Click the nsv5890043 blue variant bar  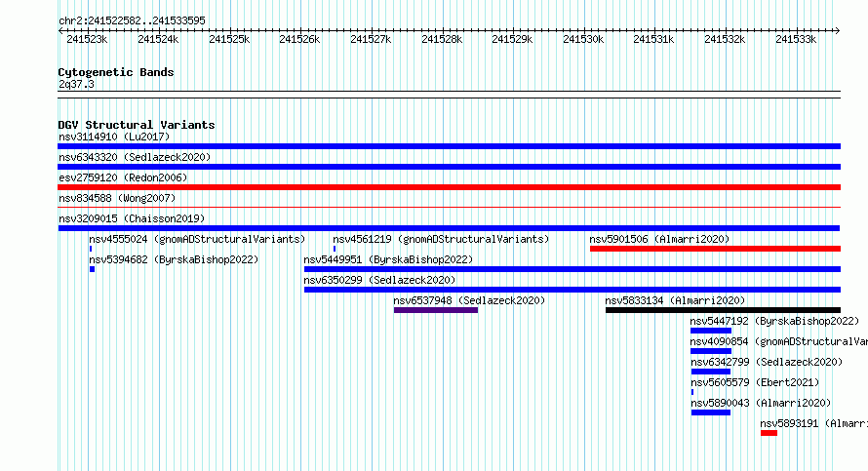[x=711, y=412]
